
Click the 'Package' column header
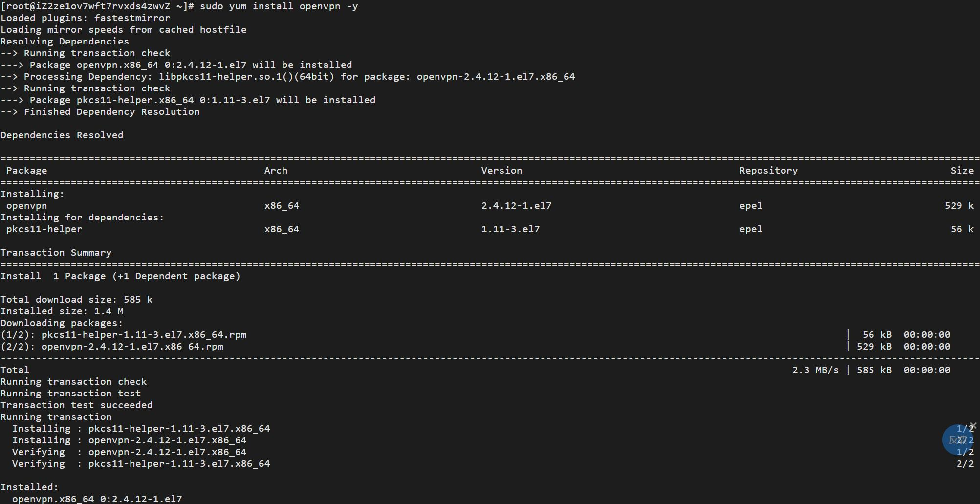coord(26,171)
